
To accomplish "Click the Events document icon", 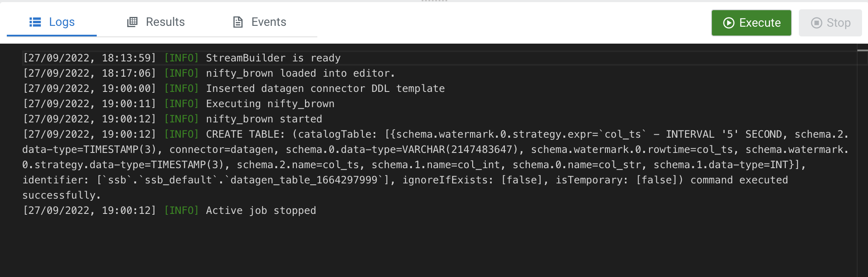I will click(x=238, y=22).
